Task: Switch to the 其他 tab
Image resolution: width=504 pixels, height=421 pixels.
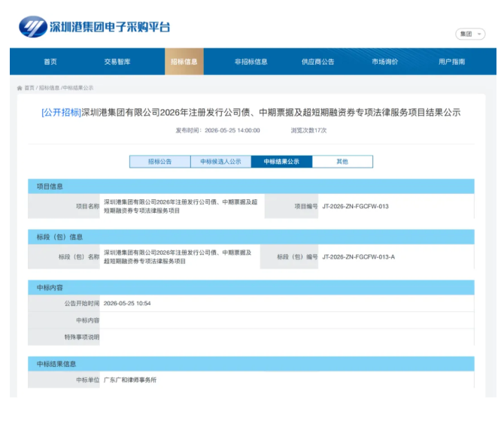Action: pyautogui.click(x=342, y=162)
